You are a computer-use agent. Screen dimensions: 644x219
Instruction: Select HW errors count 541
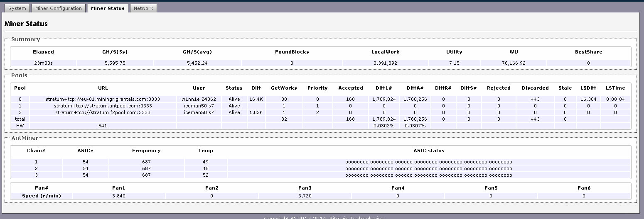point(103,126)
